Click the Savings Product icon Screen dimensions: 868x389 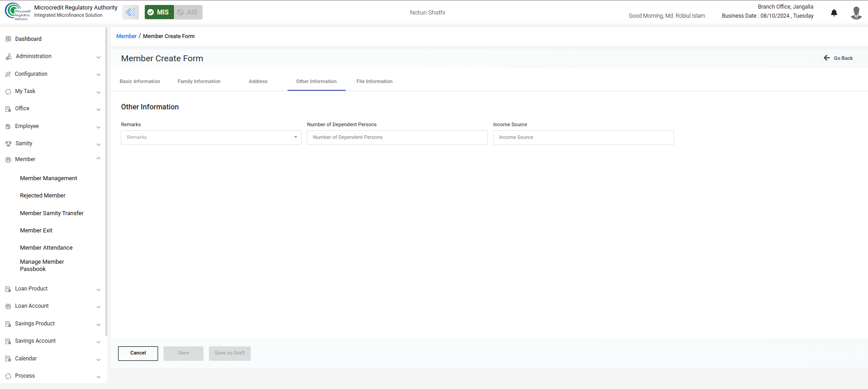point(8,324)
